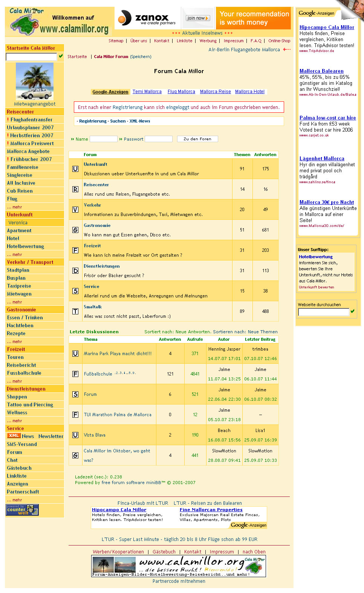The width and height of the screenshot is (364, 593).
Task: Click the counter welt badge
Action: [x=23, y=510]
